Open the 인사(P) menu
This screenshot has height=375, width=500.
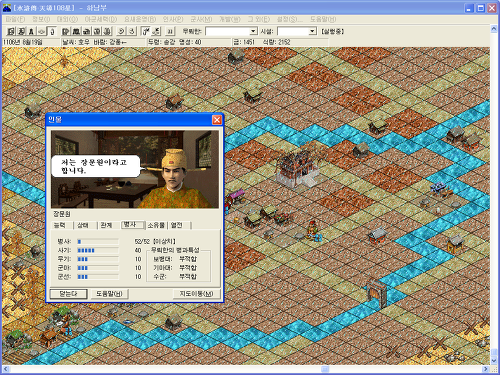click(x=173, y=19)
